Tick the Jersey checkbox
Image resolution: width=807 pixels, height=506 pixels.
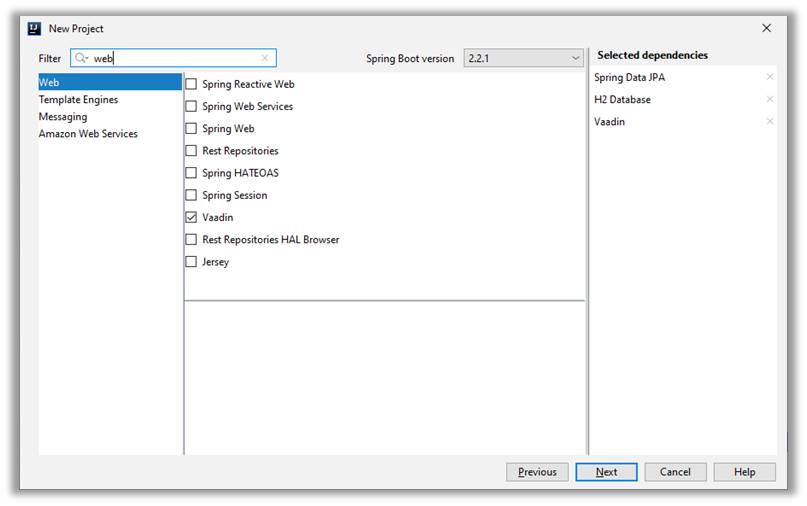click(192, 262)
